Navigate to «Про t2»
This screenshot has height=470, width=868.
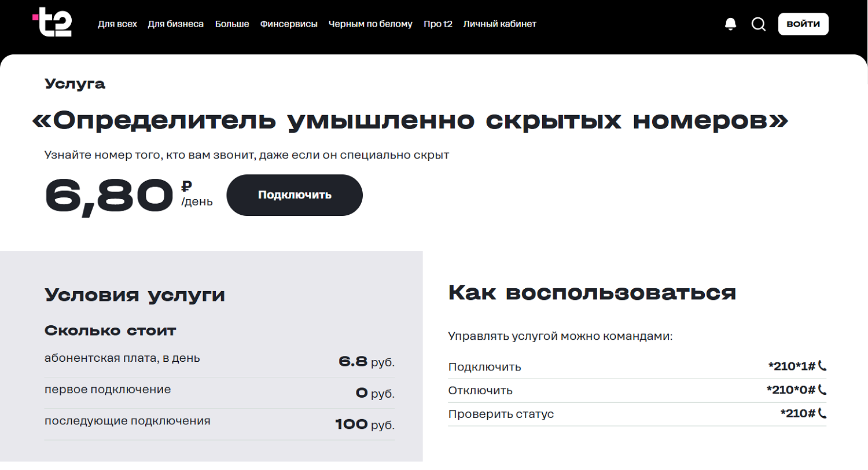(437, 24)
